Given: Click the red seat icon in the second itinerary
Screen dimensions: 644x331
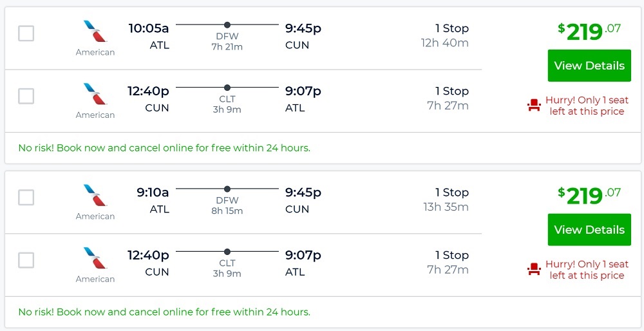Looking at the screenshot, I should tap(534, 270).
